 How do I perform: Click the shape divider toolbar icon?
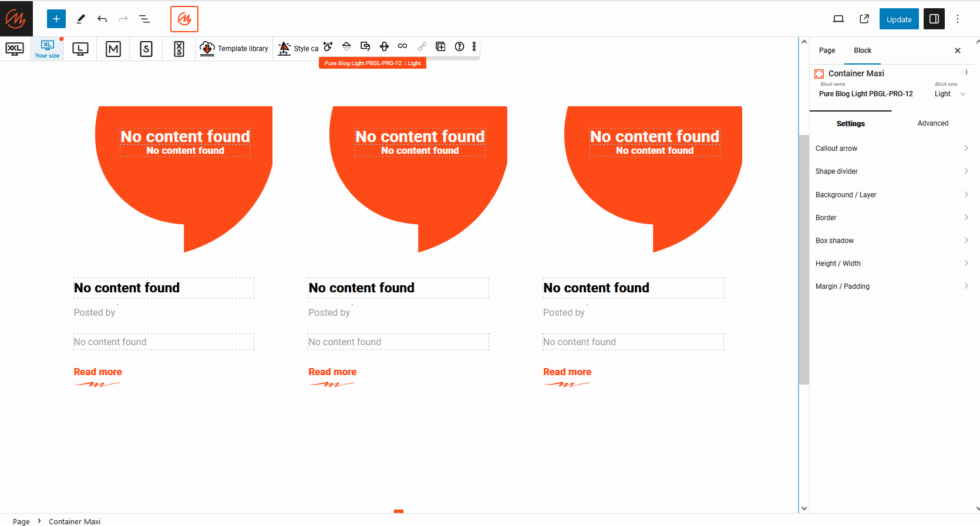coord(346,46)
